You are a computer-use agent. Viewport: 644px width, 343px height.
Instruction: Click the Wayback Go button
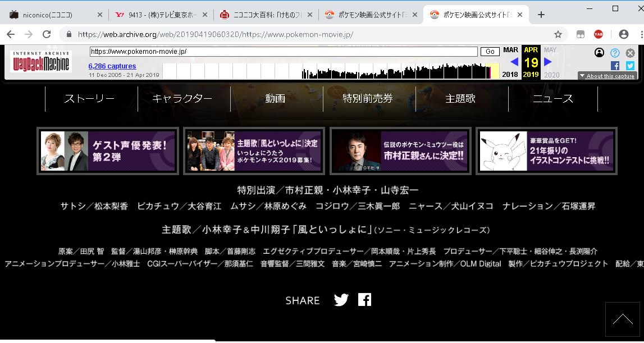[x=490, y=51]
